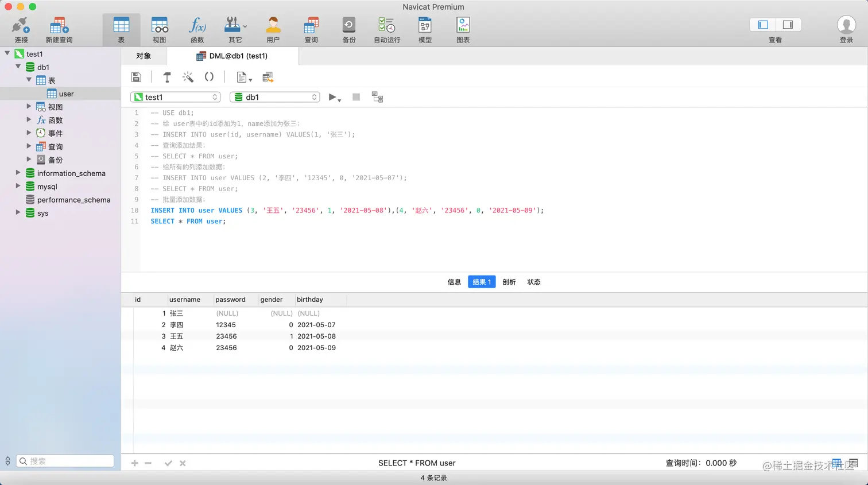This screenshot has width=868, height=485.
Task: Click the explain query plan icon
Action: [377, 97]
